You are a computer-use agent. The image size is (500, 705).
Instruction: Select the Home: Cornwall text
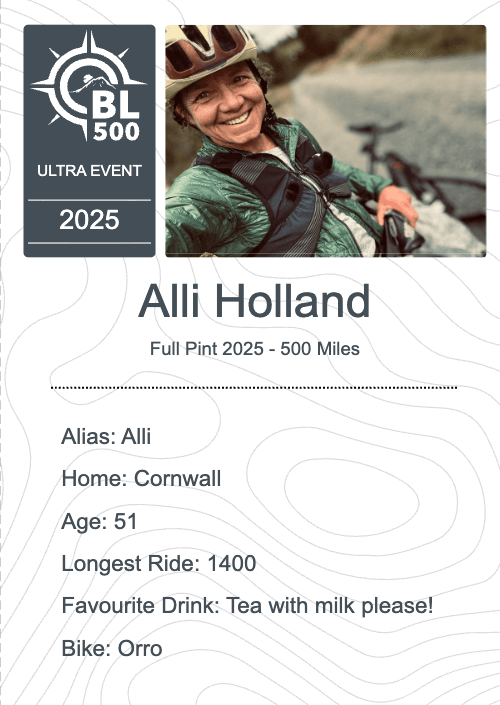141,478
